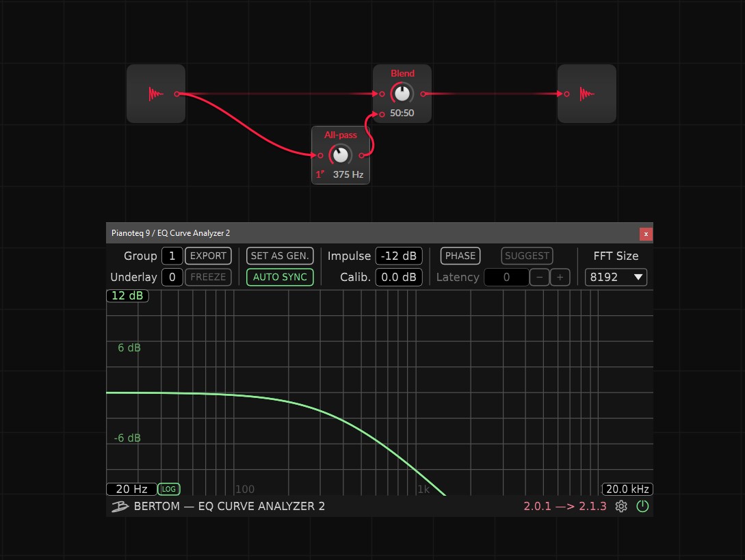
Task: Click the audio output node waveform icon
Action: (587, 94)
